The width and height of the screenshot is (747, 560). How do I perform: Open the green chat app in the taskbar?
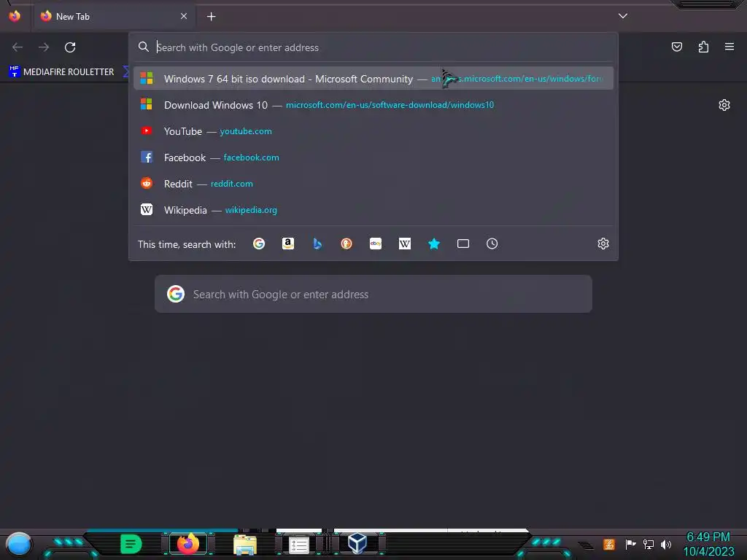[131, 544]
